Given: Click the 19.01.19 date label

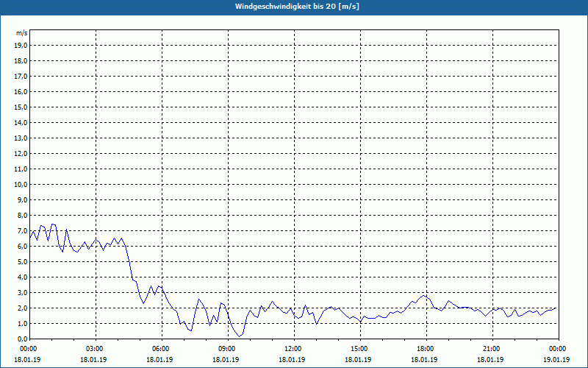Looking at the screenshot, I should [556, 359].
